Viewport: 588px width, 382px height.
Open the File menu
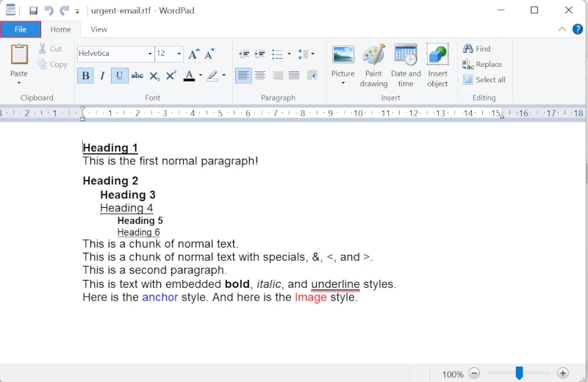click(x=21, y=29)
